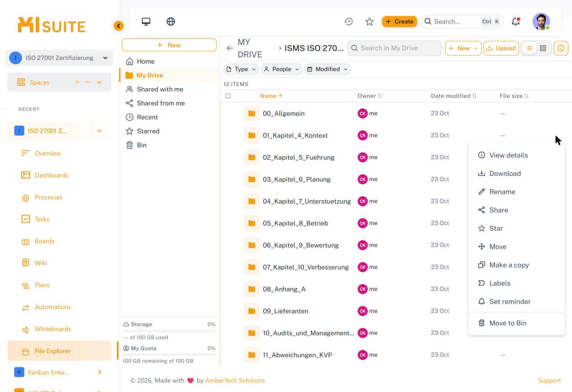Sort by the Name column header
This screenshot has height=392, width=572.
(271, 96)
